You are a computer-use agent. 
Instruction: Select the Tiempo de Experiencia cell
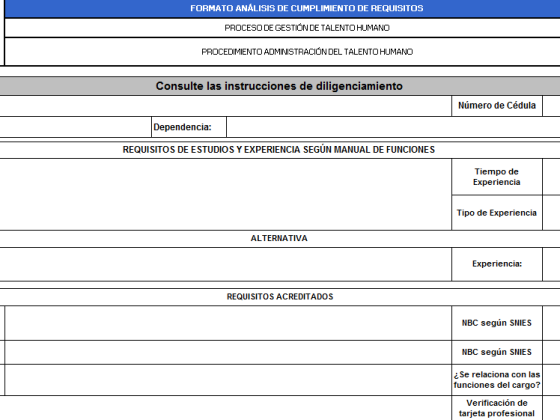click(x=497, y=177)
